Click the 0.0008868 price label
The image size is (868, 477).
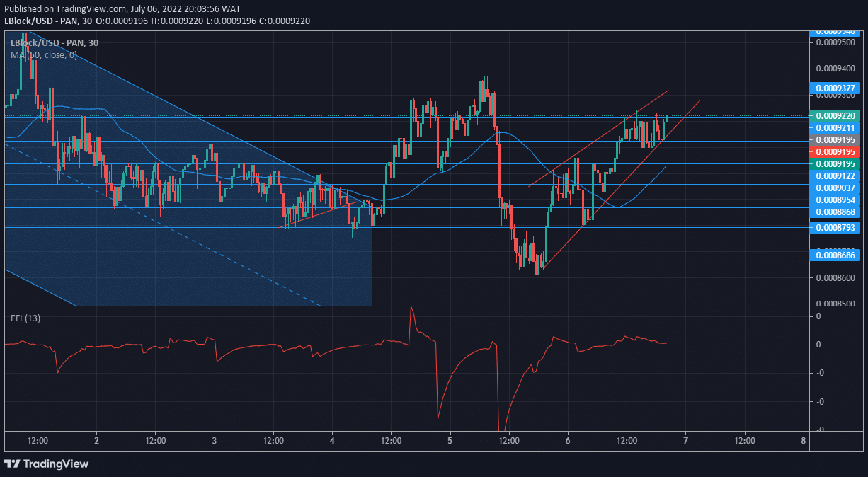[x=836, y=212]
